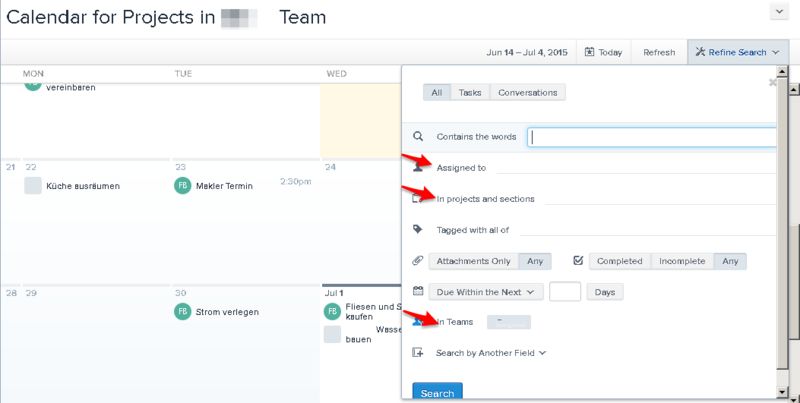Click the FB avatar on Makler Termin
Viewport: 800px width, 403px height.
[x=182, y=186]
